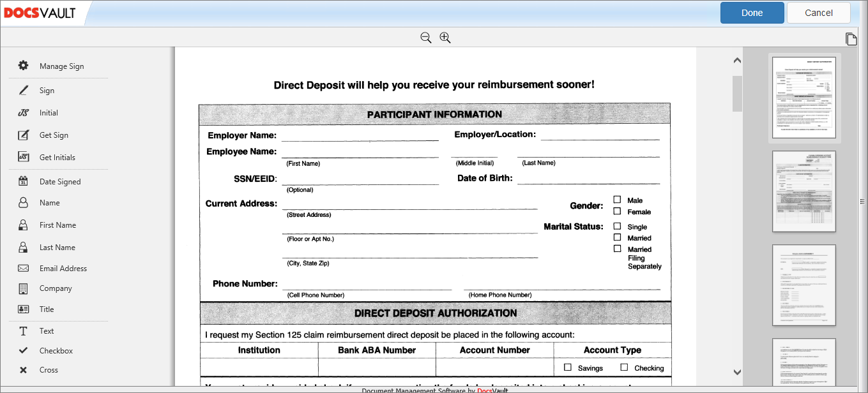The image size is (868, 393).
Task: Check the Male gender checkbox
Action: pos(617,200)
